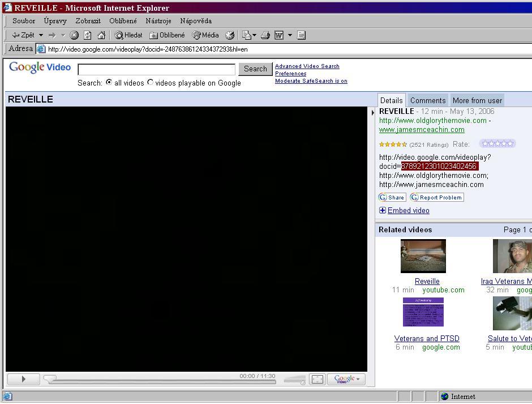This screenshot has height=404, width=532.
Task: Click the Google Video search input field
Action: tap(156, 69)
